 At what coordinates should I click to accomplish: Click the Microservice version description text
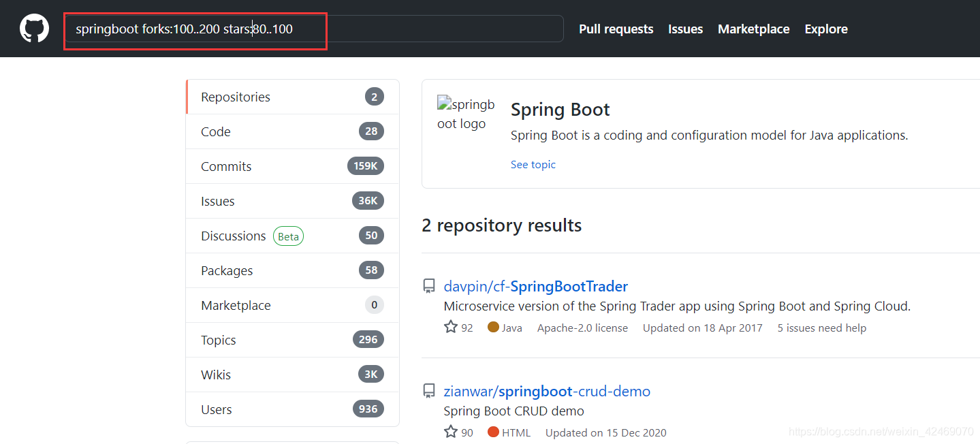coord(677,306)
